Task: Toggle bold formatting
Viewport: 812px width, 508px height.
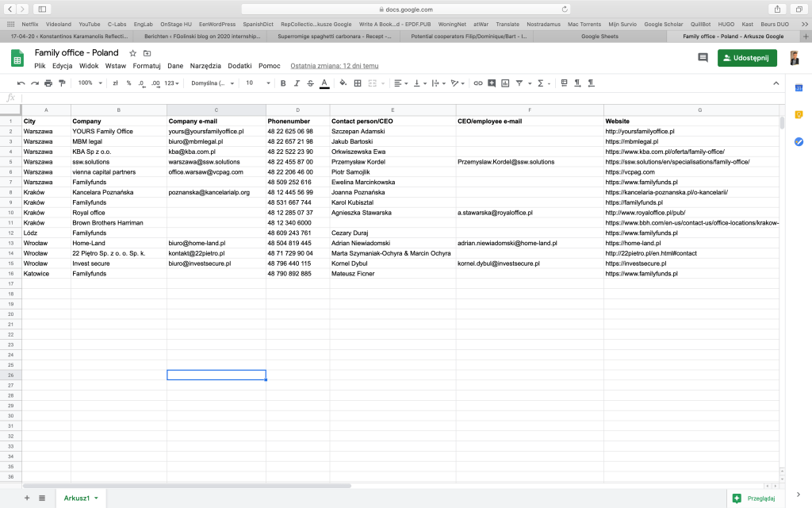Action: point(283,83)
